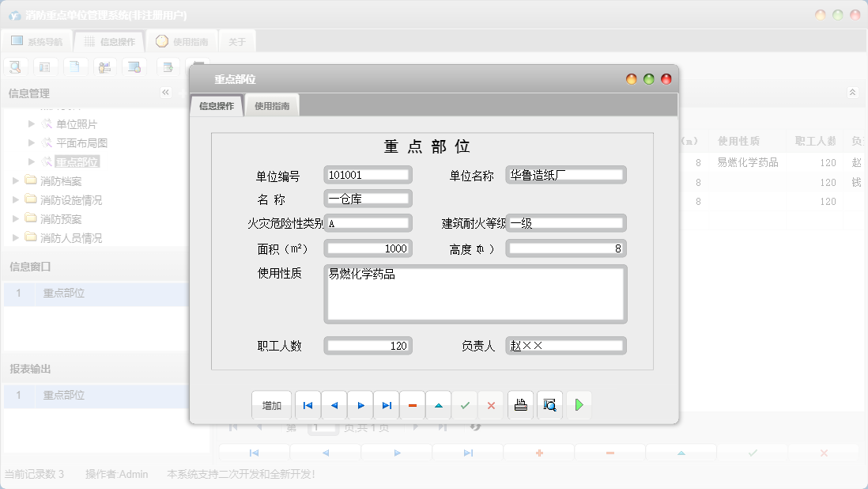
Task: Select the search/query toolbar icon
Action: [15, 66]
